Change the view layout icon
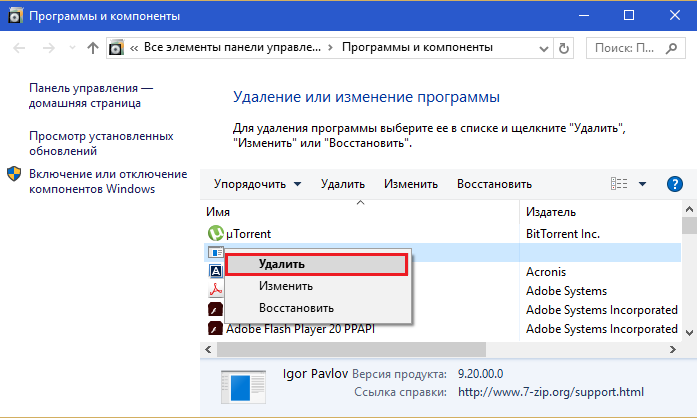697x418 pixels. (x=619, y=184)
